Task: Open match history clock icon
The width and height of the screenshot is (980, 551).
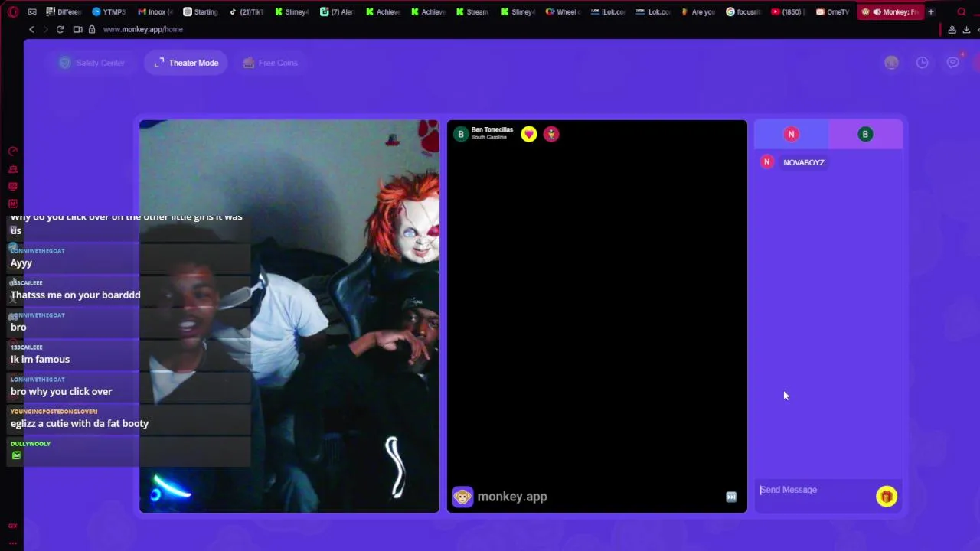Action: point(922,63)
